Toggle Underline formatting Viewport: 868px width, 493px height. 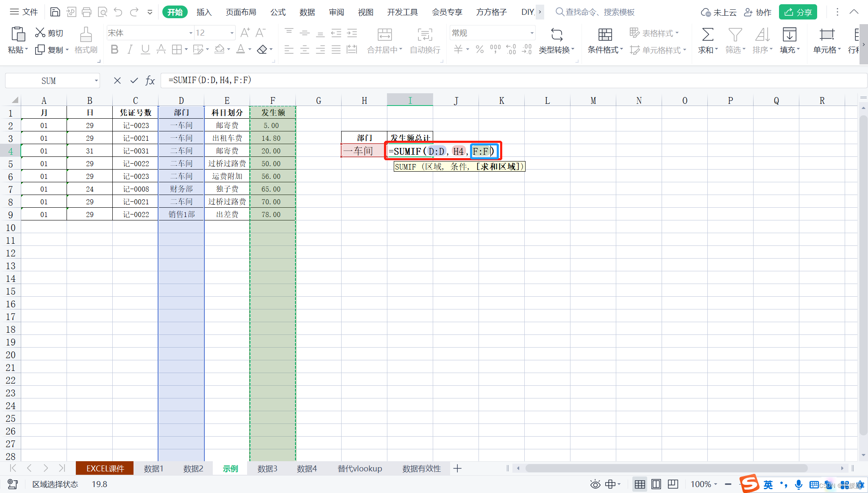coord(145,50)
